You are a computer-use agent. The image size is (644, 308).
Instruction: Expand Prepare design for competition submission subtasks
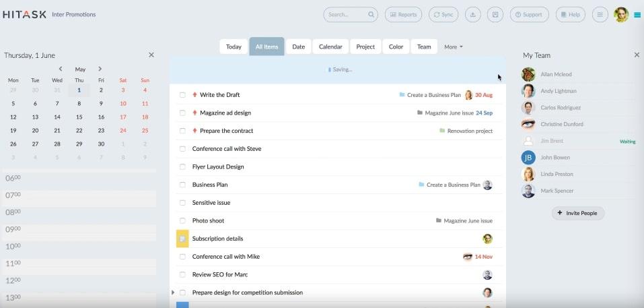[x=172, y=292]
